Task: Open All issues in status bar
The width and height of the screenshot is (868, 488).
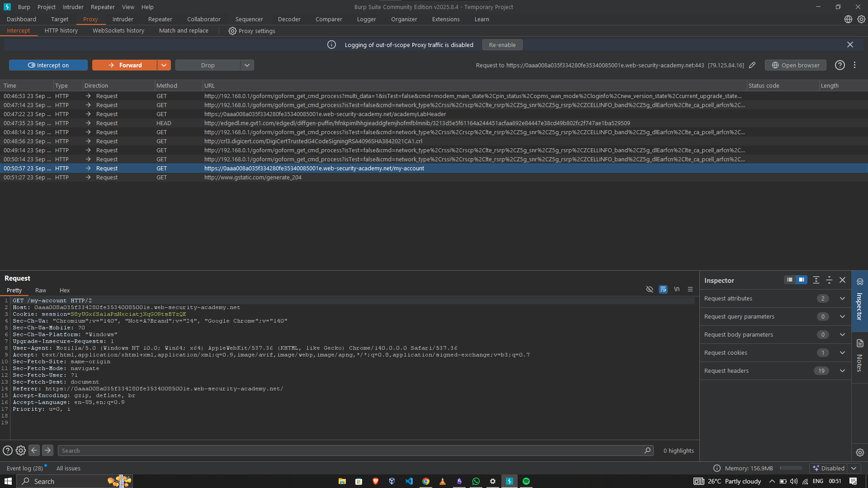Action: click(x=68, y=468)
